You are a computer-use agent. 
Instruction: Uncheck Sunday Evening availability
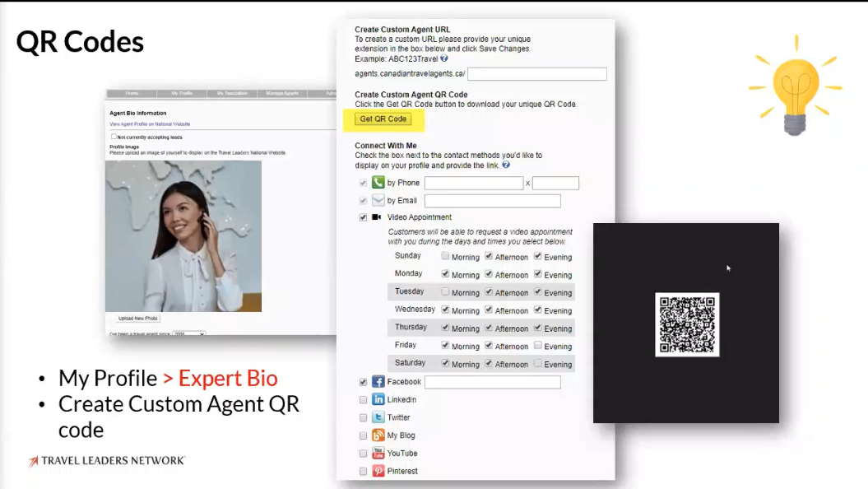coord(537,256)
